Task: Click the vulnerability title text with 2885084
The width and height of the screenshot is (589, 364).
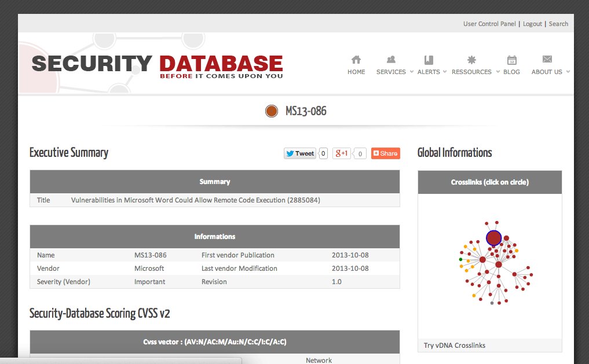Action: (196, 200)
